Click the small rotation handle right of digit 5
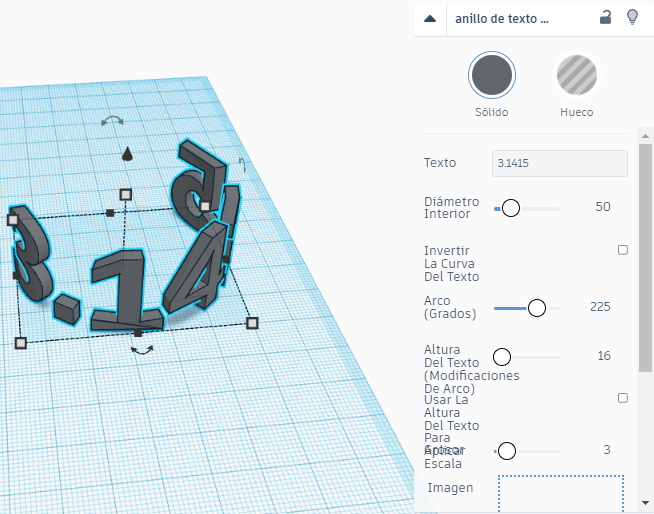This screenshot has width=654, height=514. tap(242, 165)
